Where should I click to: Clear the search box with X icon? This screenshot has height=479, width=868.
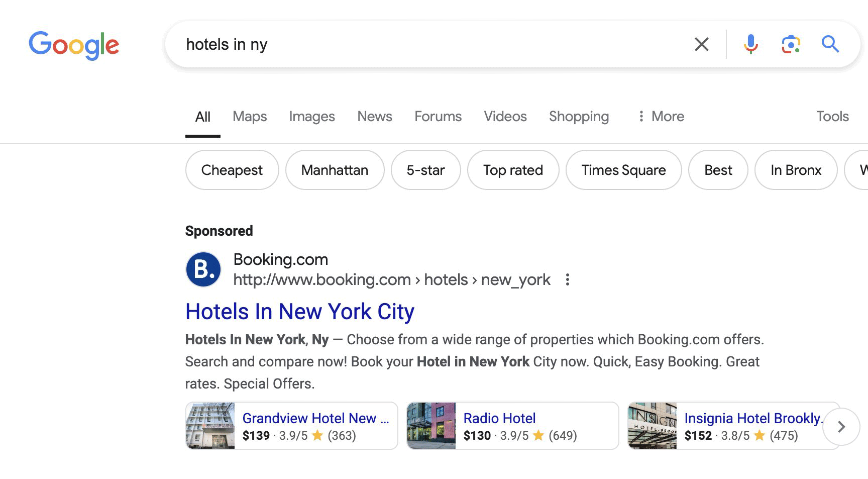701,44
